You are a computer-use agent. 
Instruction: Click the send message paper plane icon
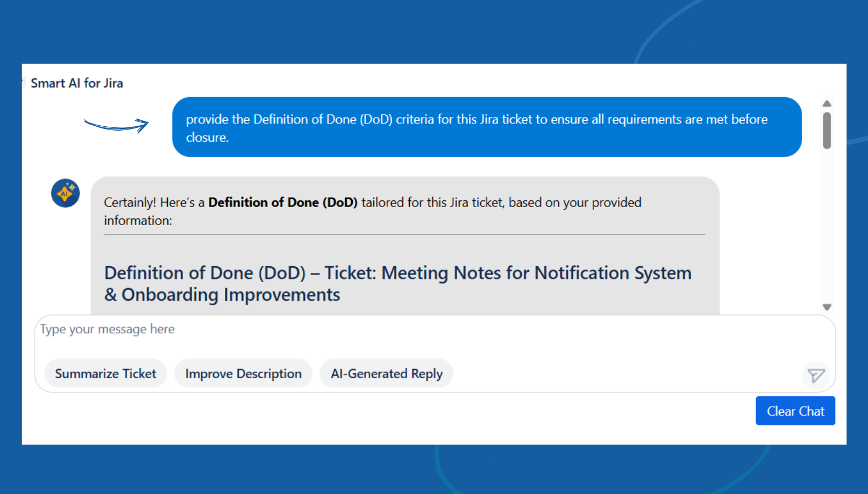pos(816,375)
